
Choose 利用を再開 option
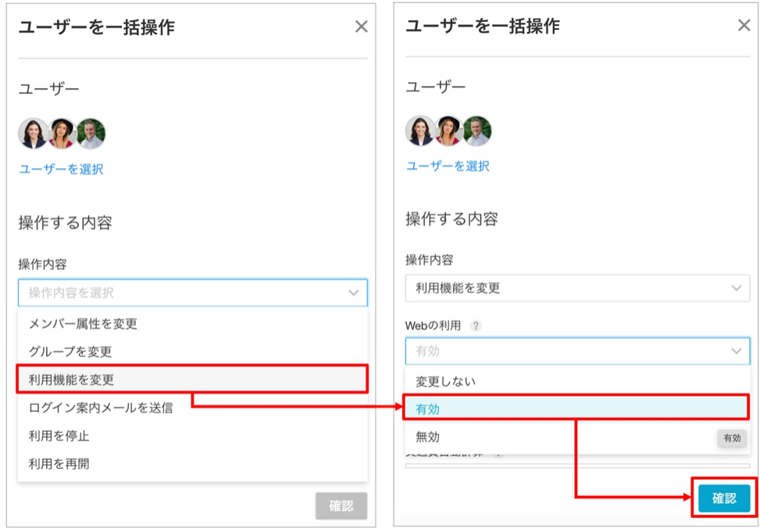pos(193,463)
